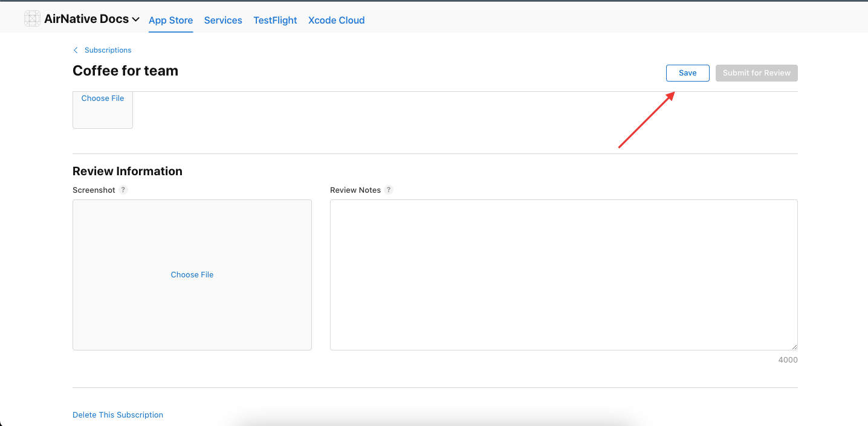Click the Screenshot field label
This screenshot has height=426, width=868.
94,190
